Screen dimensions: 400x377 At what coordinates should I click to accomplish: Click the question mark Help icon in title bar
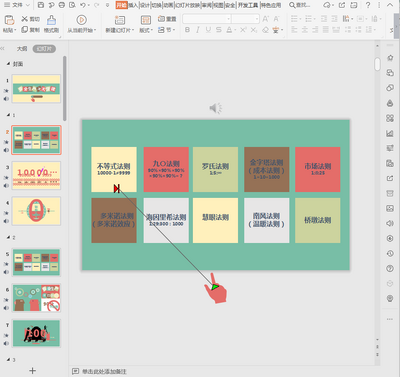pyautogui.click(x=368, y=5)
